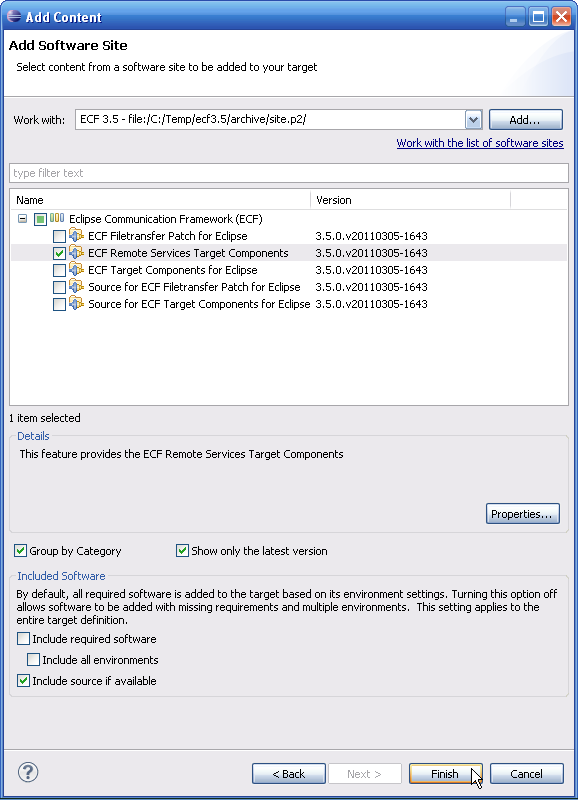Click the Source for ECF Filetransfer Patch icon
The image size is (578, 800).
76,286
